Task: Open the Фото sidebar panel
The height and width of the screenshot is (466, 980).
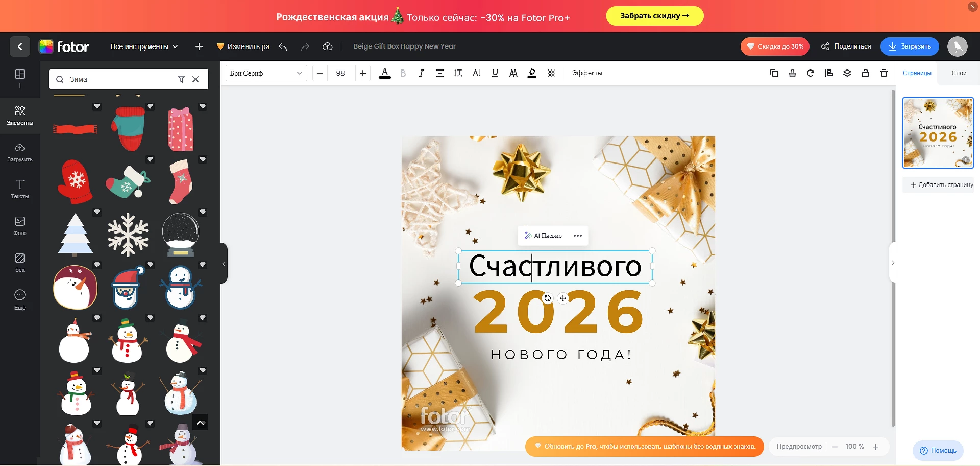Action: coord(20,225)
